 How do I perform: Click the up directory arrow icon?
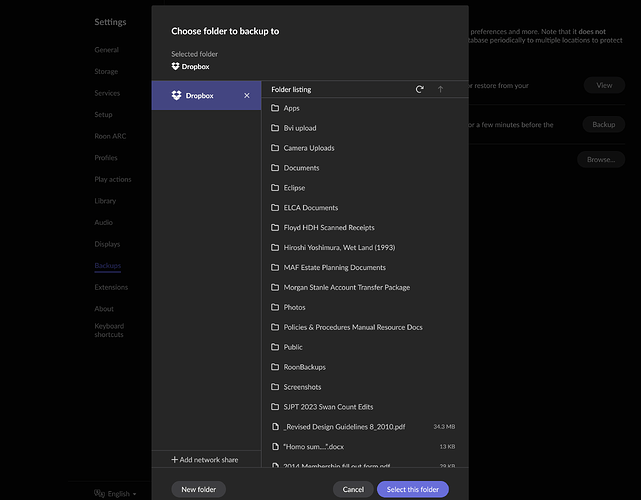(440, 89)
